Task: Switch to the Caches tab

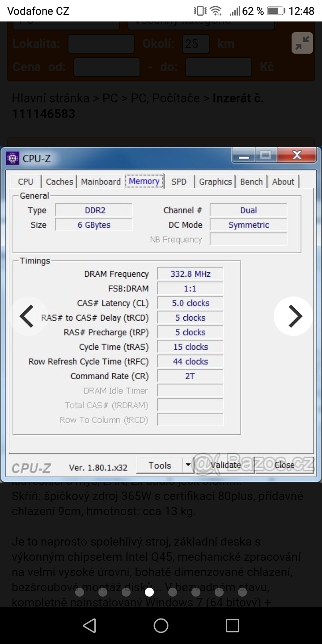Action: pos(59,182)
